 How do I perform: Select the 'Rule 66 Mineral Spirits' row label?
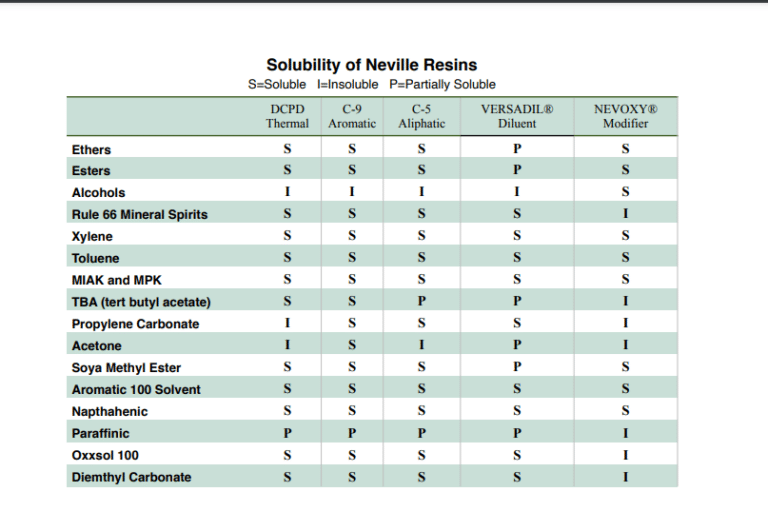pos(140,215)
